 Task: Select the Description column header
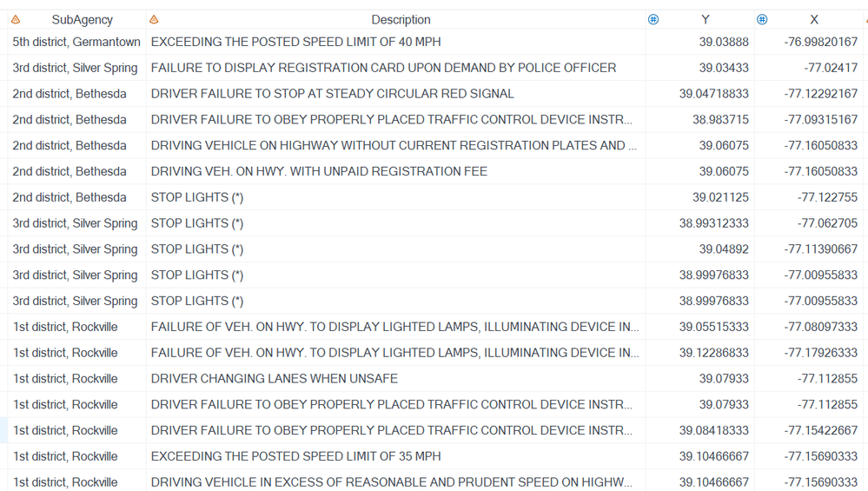click(x=401, y=19)
